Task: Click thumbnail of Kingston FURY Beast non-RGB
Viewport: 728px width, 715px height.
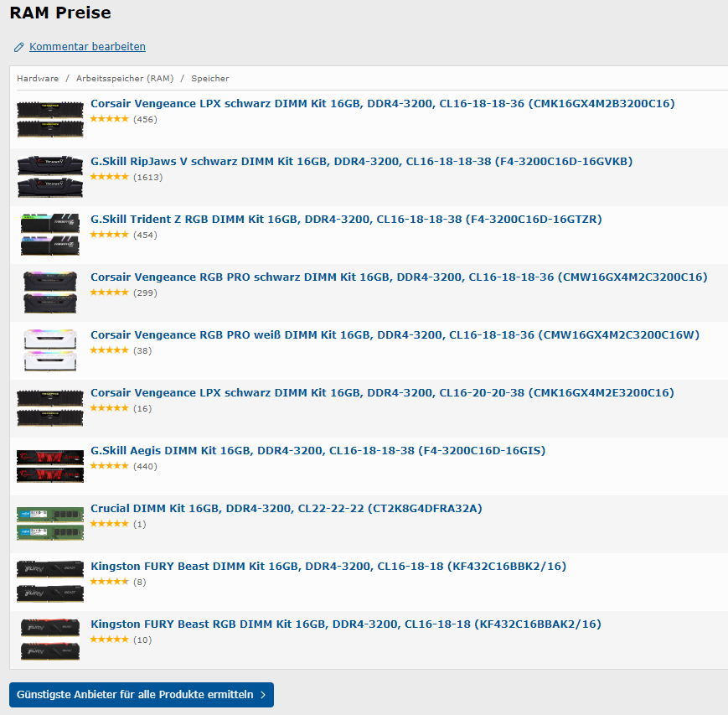Action: pos(50,582)
